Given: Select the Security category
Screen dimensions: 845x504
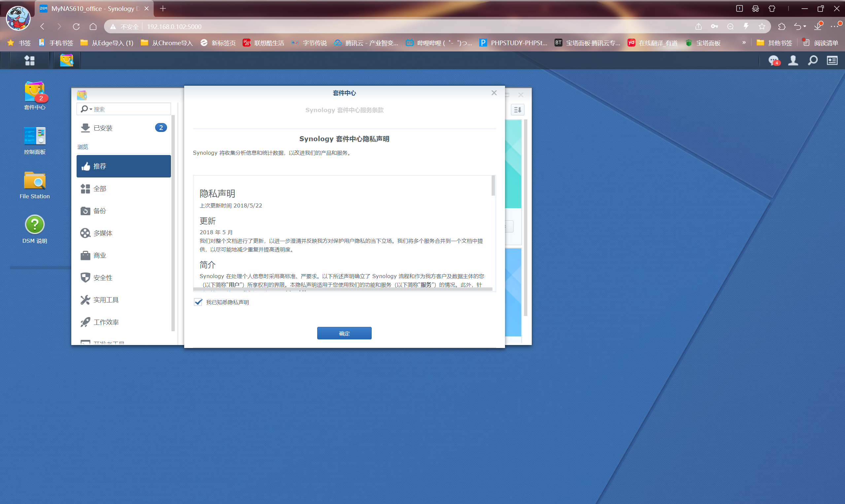Looking at the screenshot, I should 124,277.
